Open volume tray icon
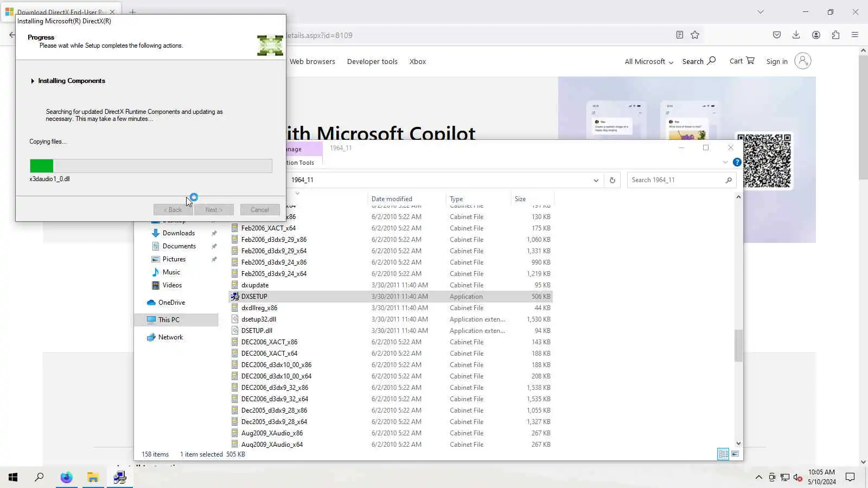Image resolution: width=868 pixels, height=488 pixels. coord(797,477)
